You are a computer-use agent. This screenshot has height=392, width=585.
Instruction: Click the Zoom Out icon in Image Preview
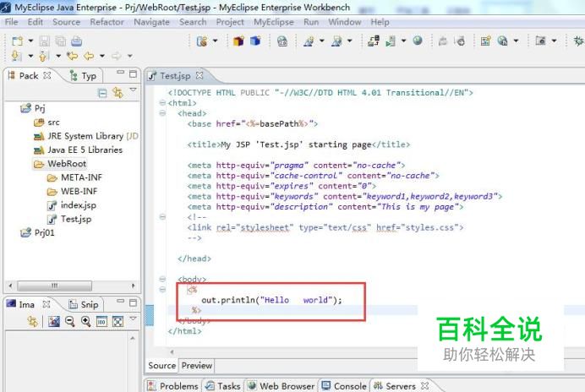69,321
